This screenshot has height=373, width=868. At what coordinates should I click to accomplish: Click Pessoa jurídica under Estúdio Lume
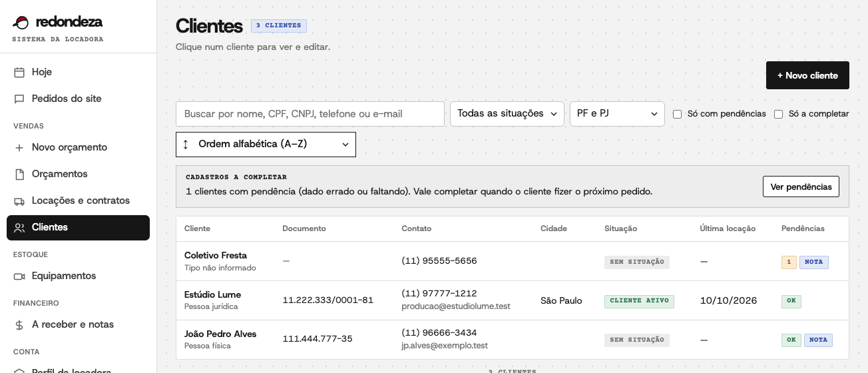(211, 307)
